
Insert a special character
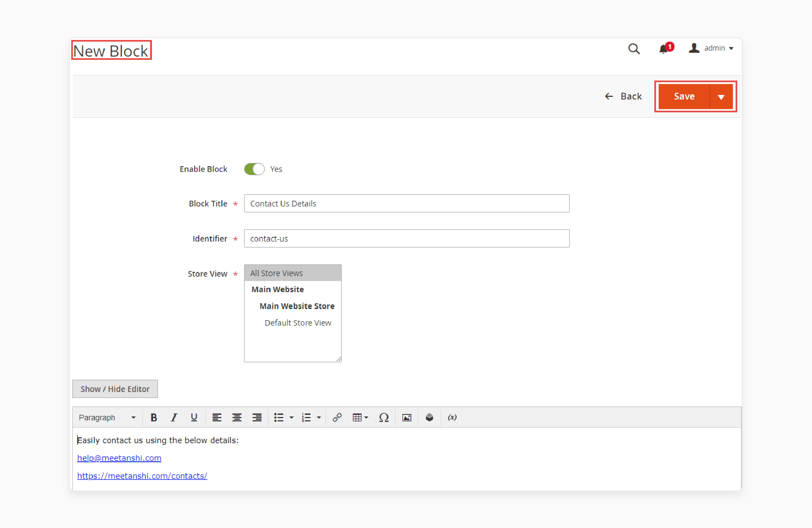click(384, 417)
